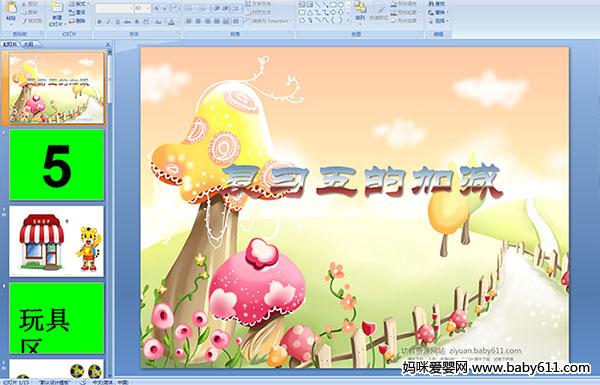Select the green slide thumbnail showing 5
The image size is (600, 385).
pos(57,165)
